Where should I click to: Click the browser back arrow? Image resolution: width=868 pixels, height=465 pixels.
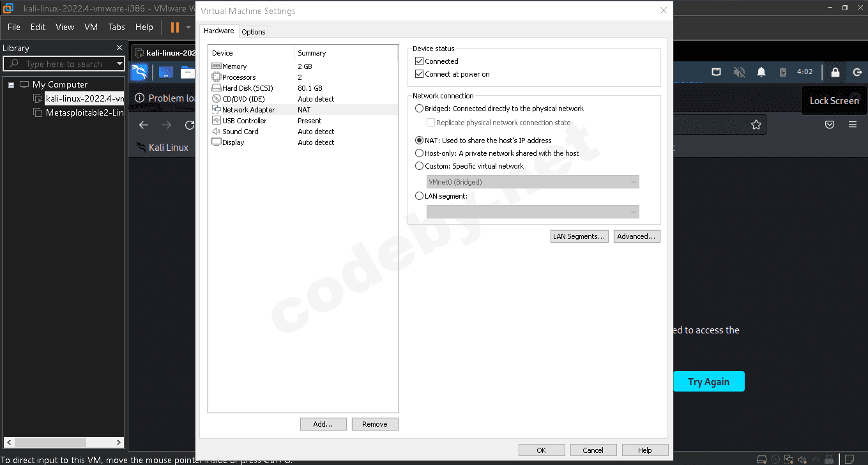(144, 125)
